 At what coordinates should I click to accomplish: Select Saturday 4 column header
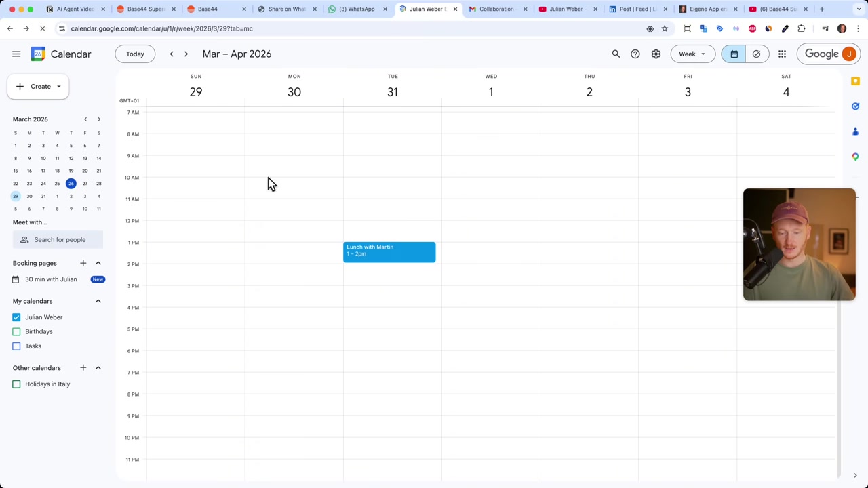coord(786,92)
